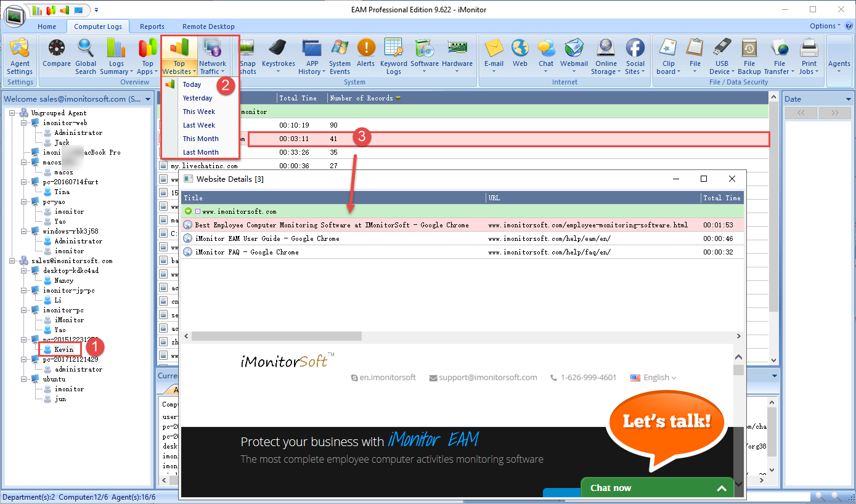Choose This Week from menu
The width and height of the screenshot is (856, 504).
coord(199,112)
